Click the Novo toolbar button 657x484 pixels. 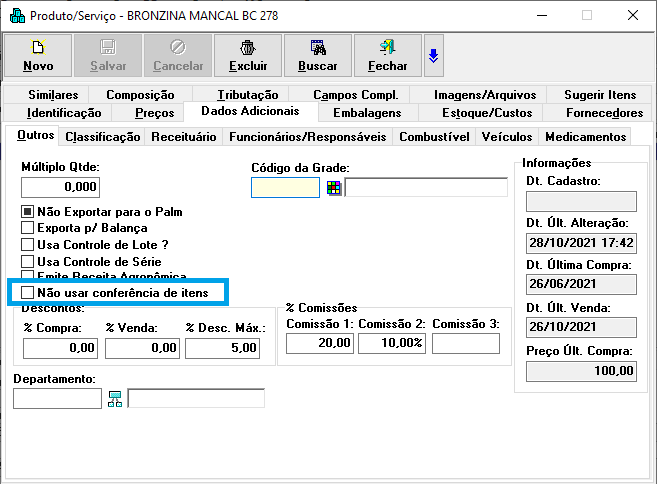pos(38,55)
